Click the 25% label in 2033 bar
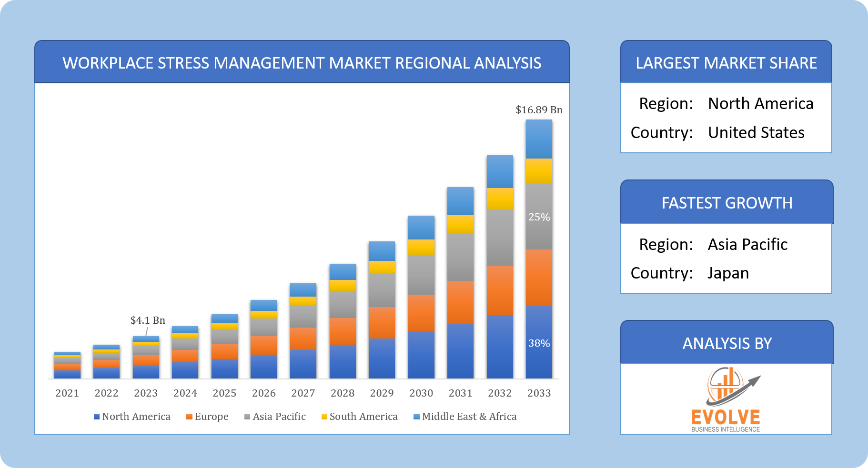Viewport: 868px width, 468px height. coord(539,217)
